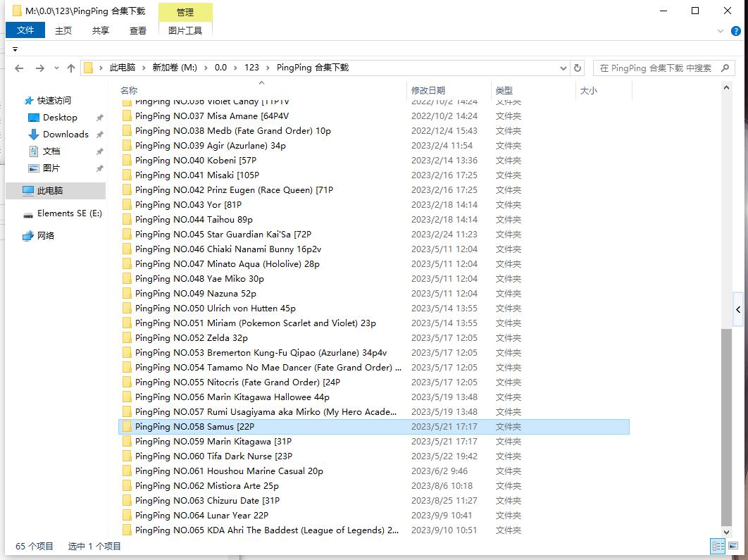Open Desktop in quick access
The image size is (748, 560).
(60, 118)
